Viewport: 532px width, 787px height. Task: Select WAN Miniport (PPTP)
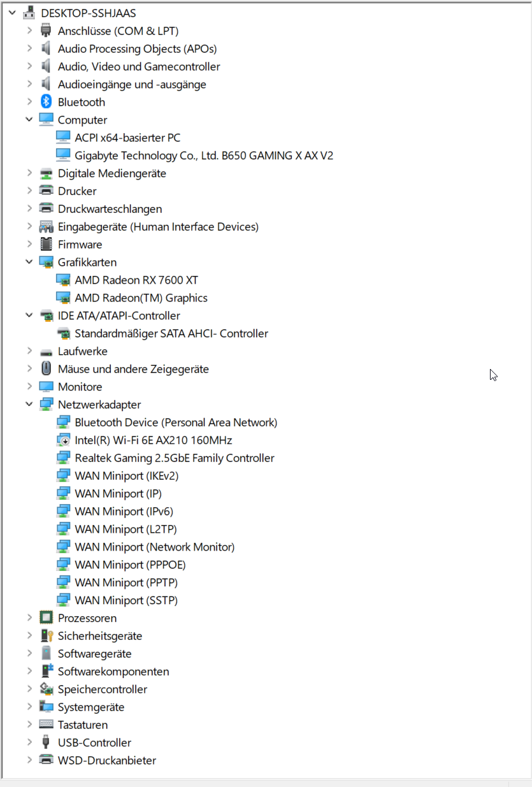(126, 583)
